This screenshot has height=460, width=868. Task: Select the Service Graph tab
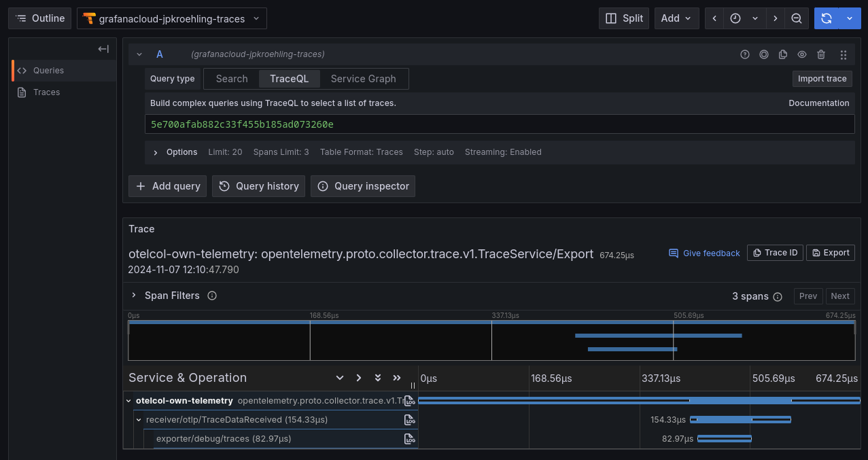tap(363, 78)
